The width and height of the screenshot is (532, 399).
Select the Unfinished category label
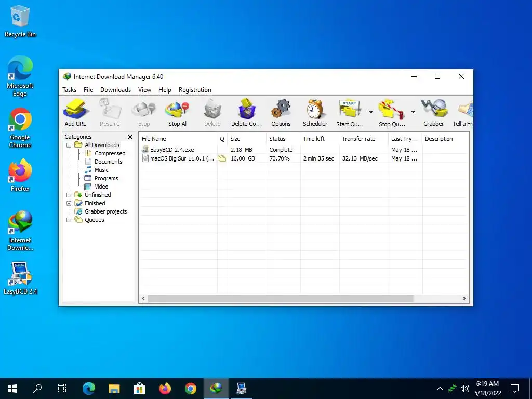98,195
